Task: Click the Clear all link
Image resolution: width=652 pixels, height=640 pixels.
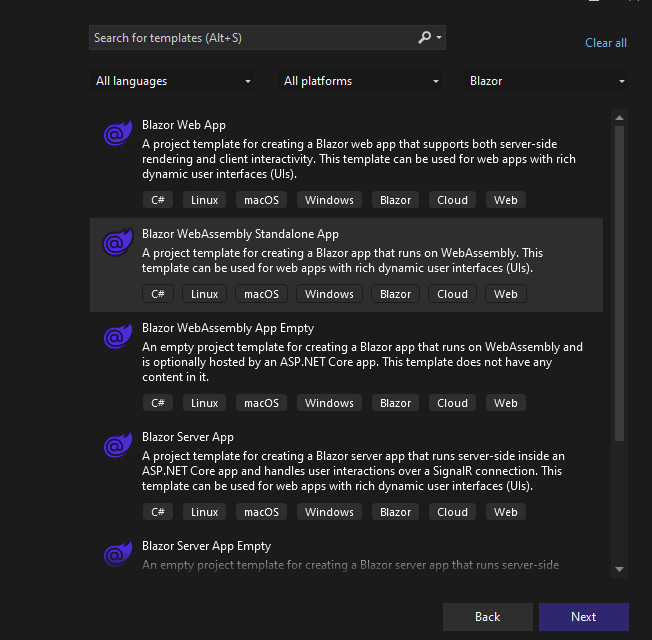Action: pos(606,43)
